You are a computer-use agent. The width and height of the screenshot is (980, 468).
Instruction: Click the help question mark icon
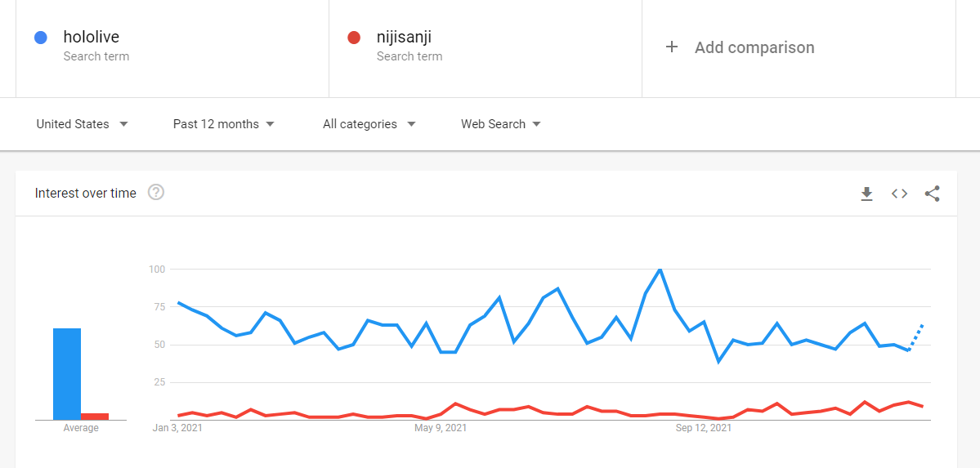pos(156,193)
